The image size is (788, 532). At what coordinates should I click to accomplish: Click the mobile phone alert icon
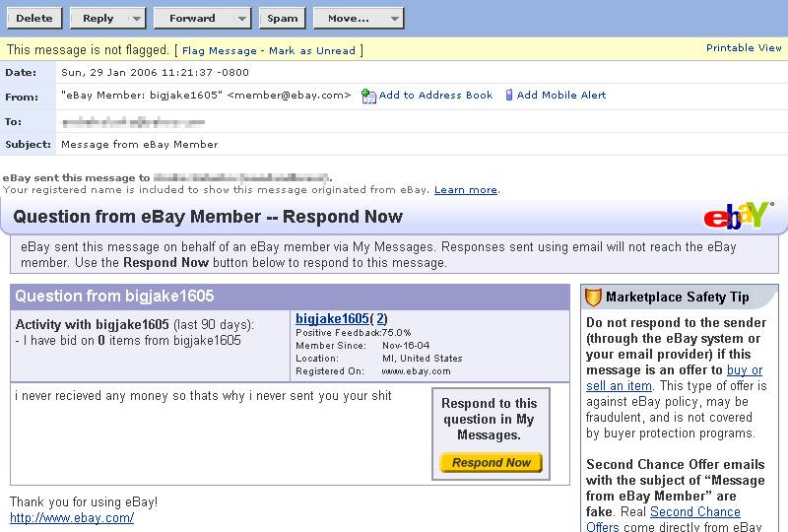509,95
